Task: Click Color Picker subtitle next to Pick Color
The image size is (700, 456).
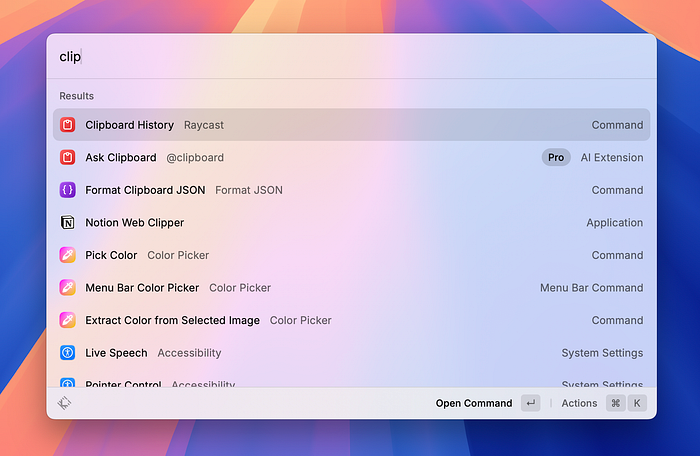Action: (x=178, y=255)
